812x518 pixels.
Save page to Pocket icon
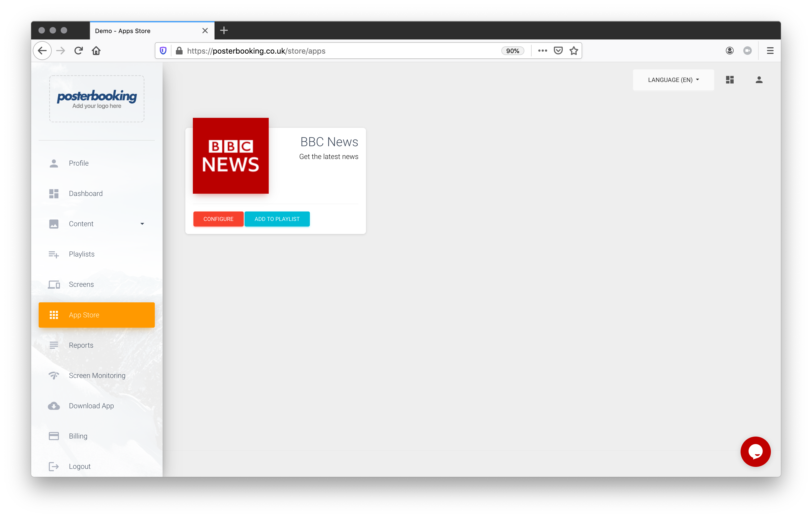pos(558,51)
